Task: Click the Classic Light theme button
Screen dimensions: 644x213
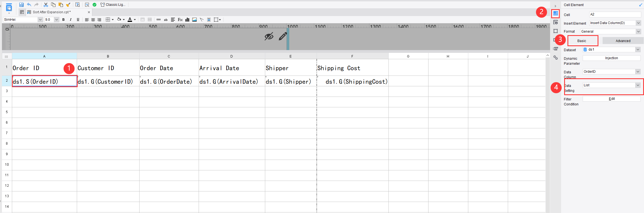Action: 113,5
